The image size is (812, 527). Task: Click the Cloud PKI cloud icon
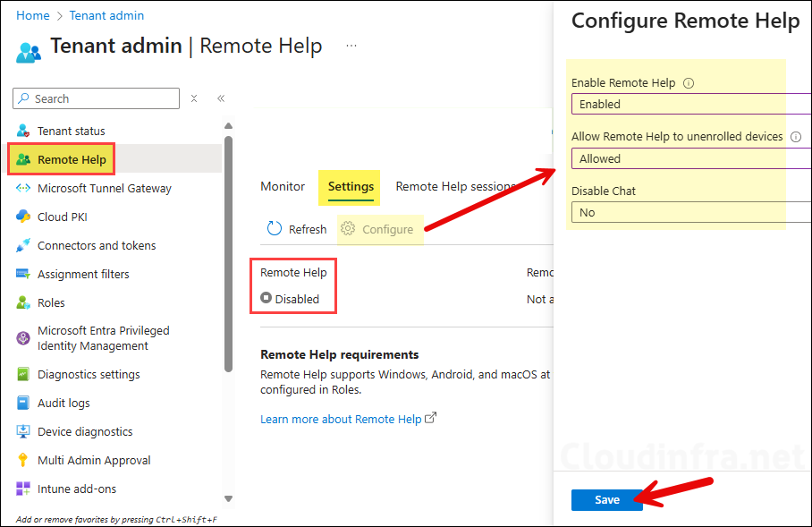[x=23, y=217]
